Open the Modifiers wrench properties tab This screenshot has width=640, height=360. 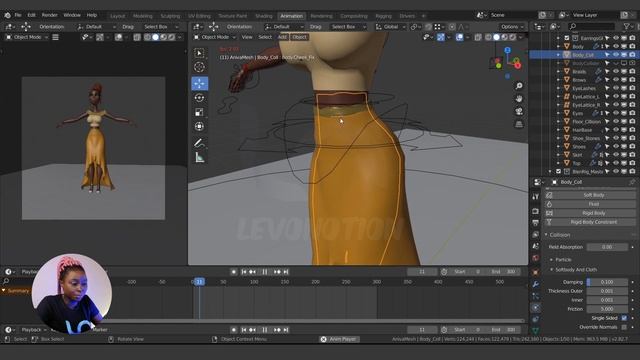(x=536, y=284)
